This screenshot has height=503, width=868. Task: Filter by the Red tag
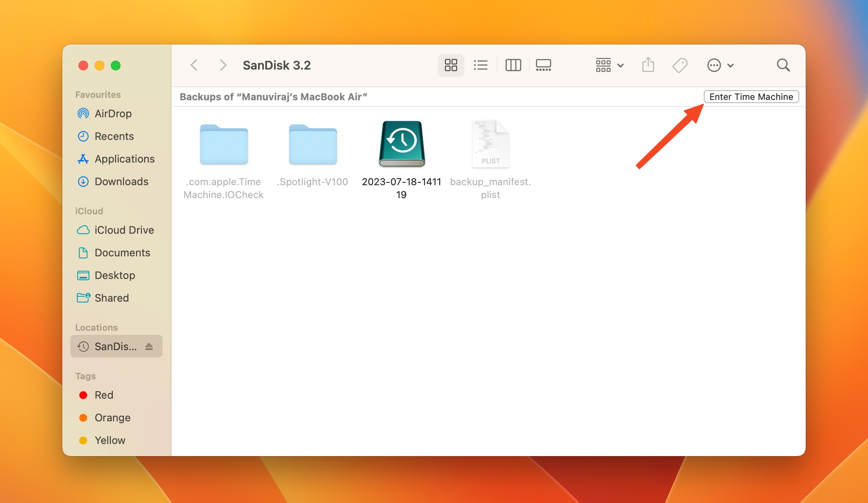116,395
